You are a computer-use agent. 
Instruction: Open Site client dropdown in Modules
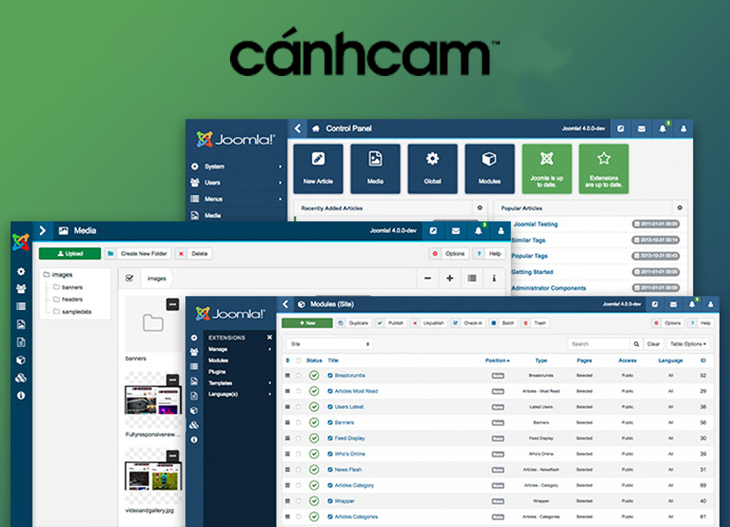coord(329,344)
